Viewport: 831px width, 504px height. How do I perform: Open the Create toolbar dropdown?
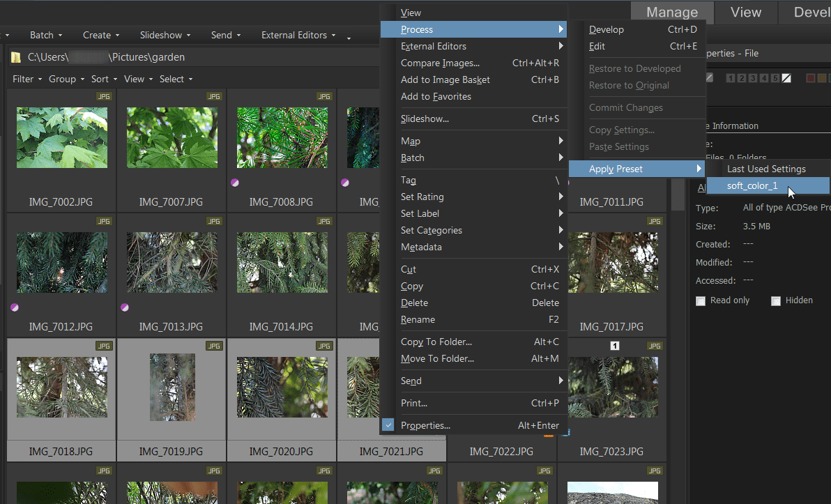(x=100, y=35)
